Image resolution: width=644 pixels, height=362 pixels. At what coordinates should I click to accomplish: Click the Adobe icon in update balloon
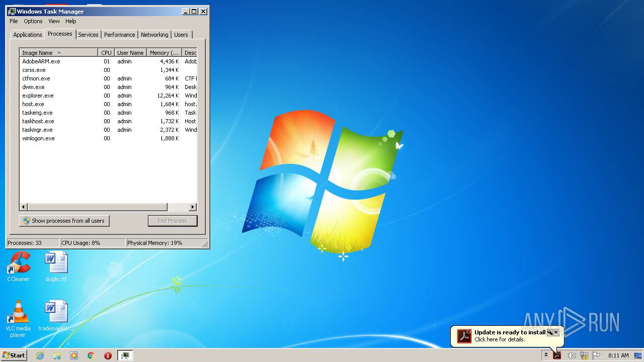click(464, 336)
